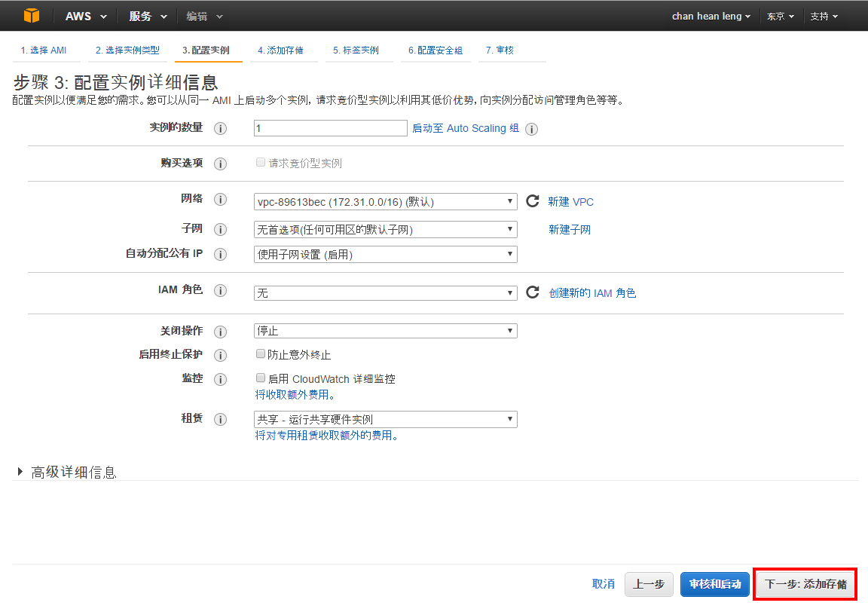
Task: Show info for 租赁
Action: tap(220, 419)
